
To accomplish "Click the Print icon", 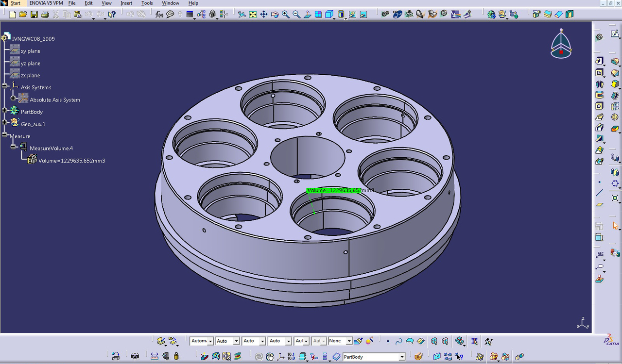I will (x=45, y=15).
